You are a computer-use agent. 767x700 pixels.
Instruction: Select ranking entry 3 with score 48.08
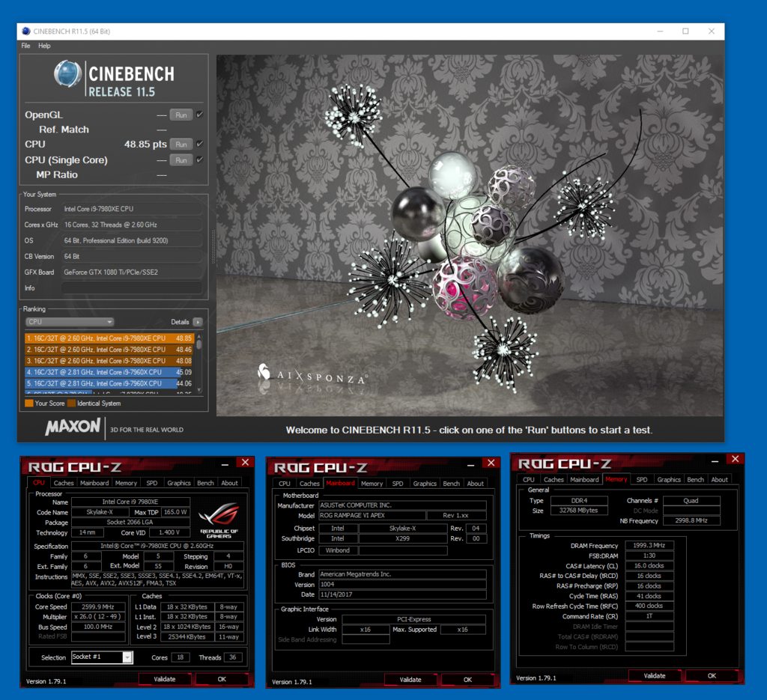pos(109,361)
